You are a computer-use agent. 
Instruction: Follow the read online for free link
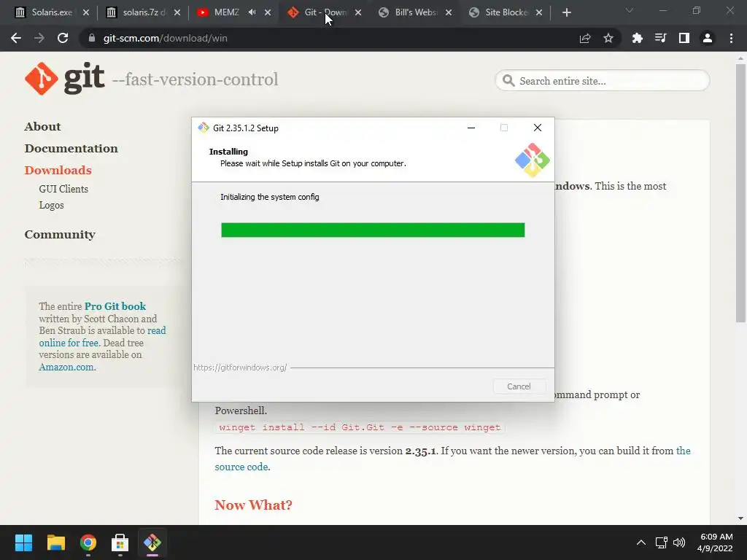(x=102, y=337)
